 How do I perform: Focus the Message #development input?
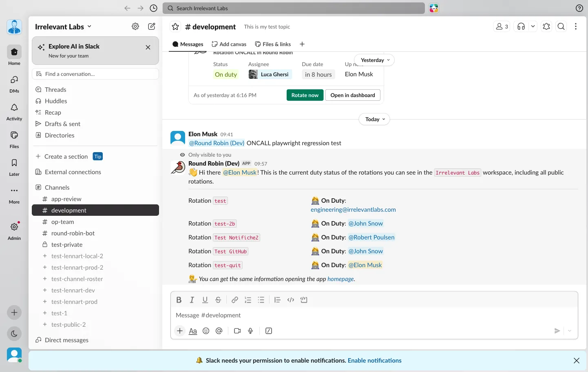pos(374,315)
